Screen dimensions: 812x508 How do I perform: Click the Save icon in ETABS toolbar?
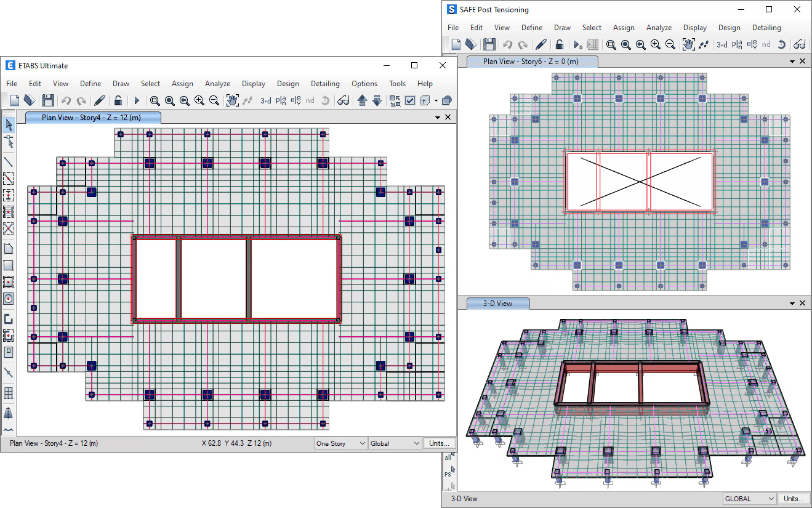click(x=48, y=100)
